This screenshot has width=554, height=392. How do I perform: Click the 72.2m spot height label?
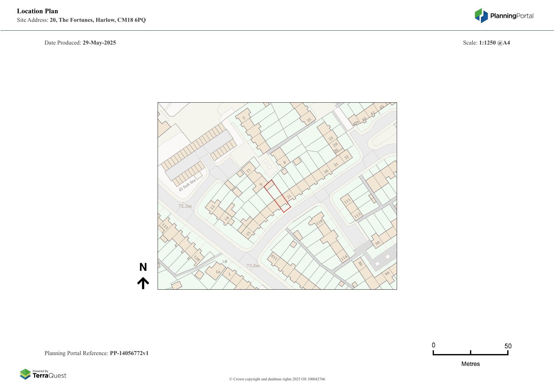[185, 206]
